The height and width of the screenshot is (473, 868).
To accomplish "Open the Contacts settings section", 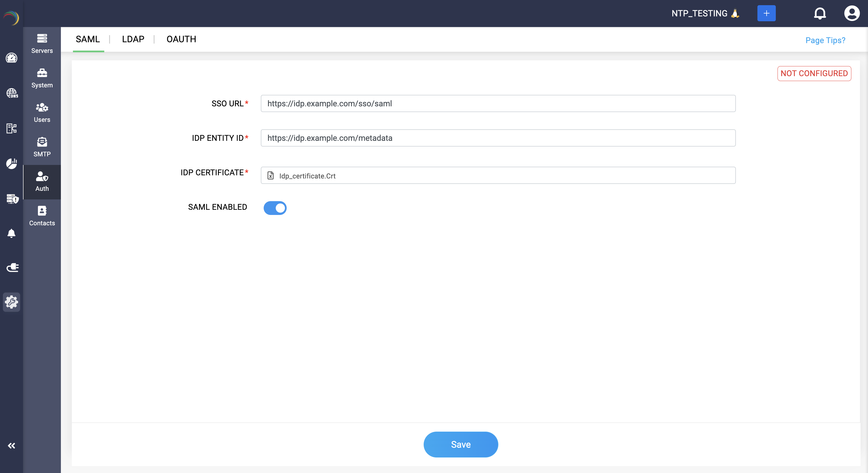I will point(42,216).
